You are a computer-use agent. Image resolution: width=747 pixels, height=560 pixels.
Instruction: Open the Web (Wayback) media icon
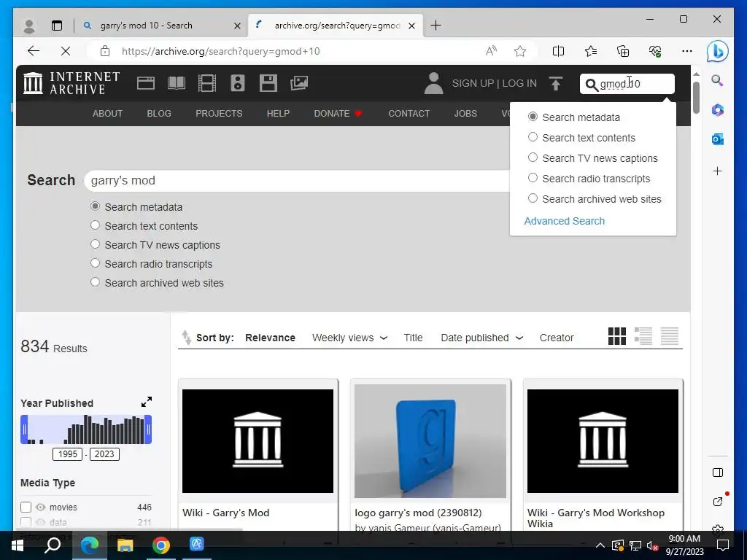tap(146, 83)
